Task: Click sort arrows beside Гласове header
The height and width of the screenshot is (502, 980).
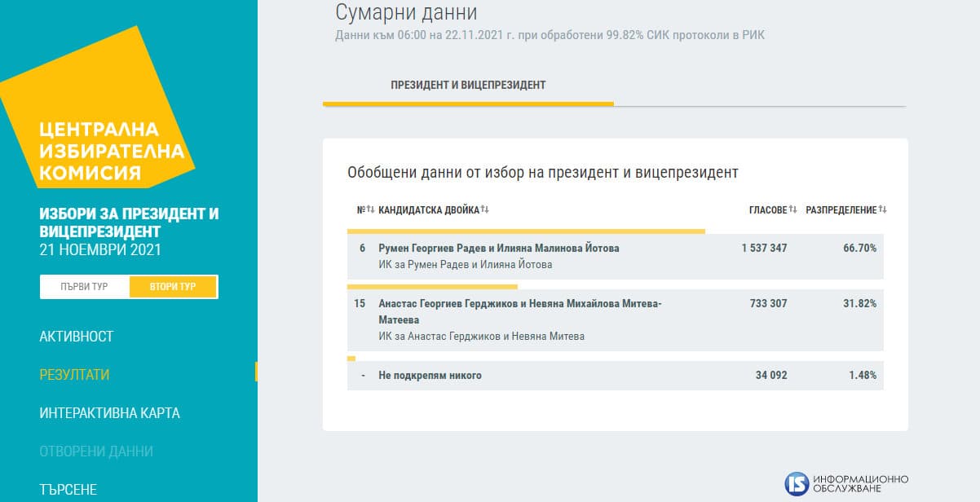Action: click(x=793, y=210)
